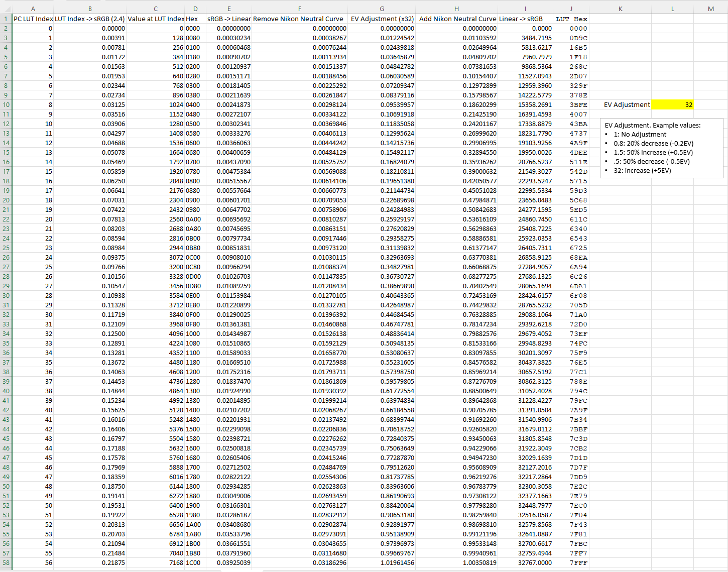Viewport: 728px width, 572px height.
Task: Click the cell showing 7168 in column C
Action: (156, 562)
